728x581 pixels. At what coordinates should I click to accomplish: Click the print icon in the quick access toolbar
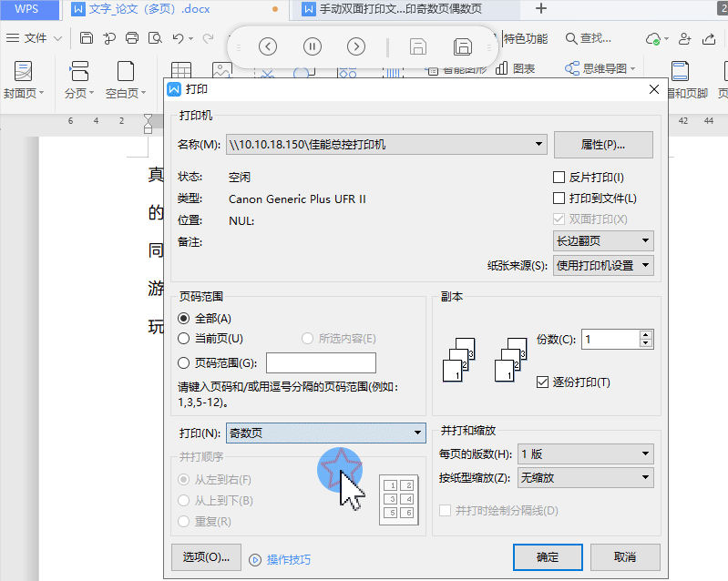coord(132,38)
